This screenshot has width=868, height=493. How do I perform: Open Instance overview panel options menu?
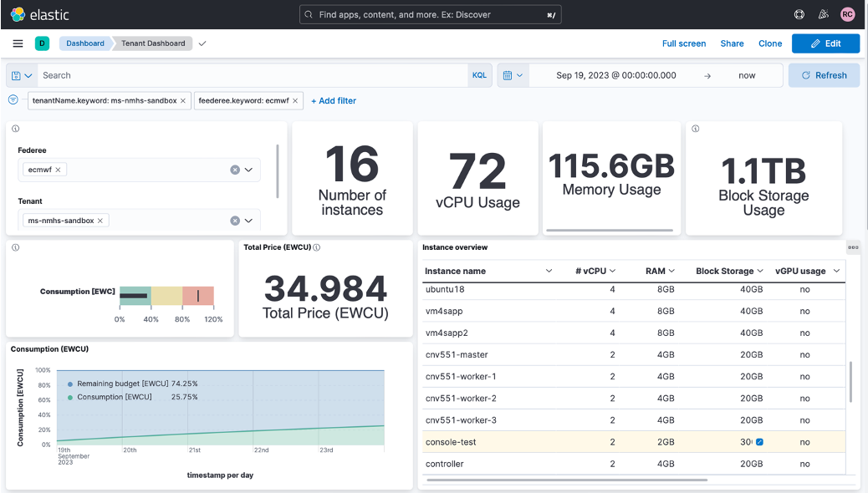point(853,247)
